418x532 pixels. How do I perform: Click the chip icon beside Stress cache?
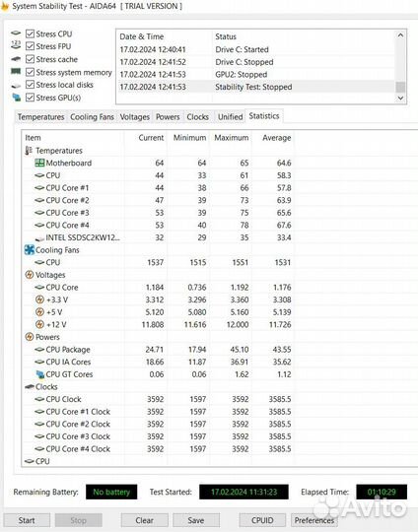tap(16, 59)
